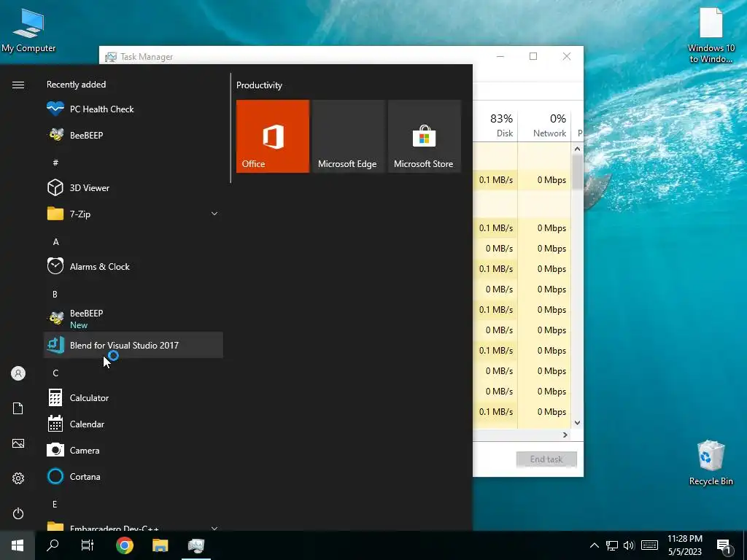
Task: Launch BeeBEEP under Recently added
Action: point(133,135)
